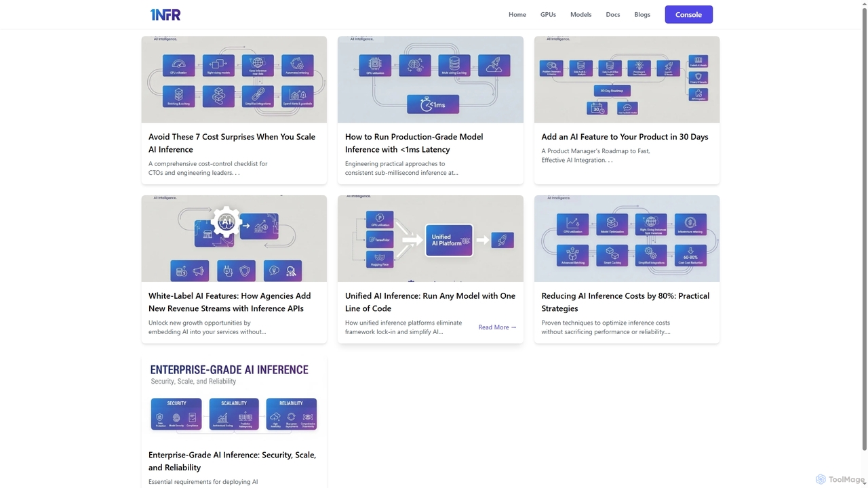The width and height of the screenshot is (868, 488).
Task: Click the Console button
Action: point(688,14)
